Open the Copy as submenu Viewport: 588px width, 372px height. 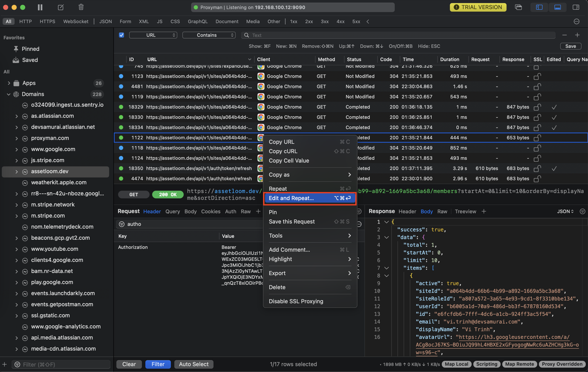(x=310, y=174)
